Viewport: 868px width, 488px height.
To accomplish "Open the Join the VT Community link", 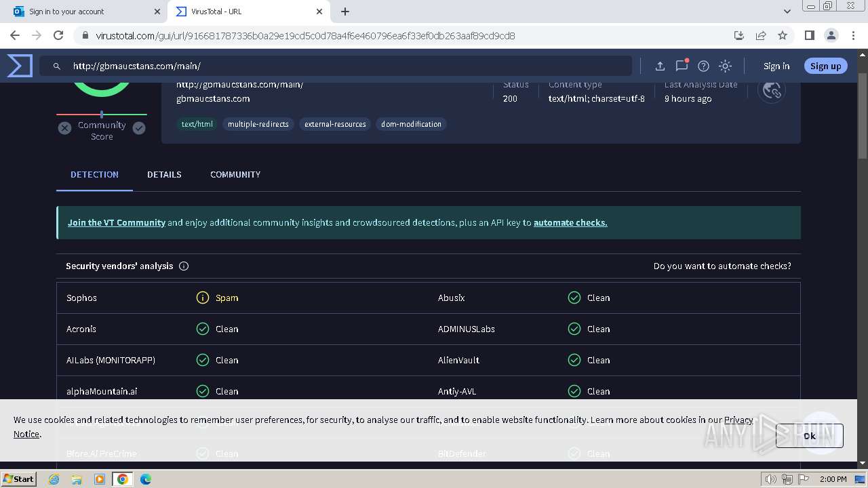I will 117,222.
